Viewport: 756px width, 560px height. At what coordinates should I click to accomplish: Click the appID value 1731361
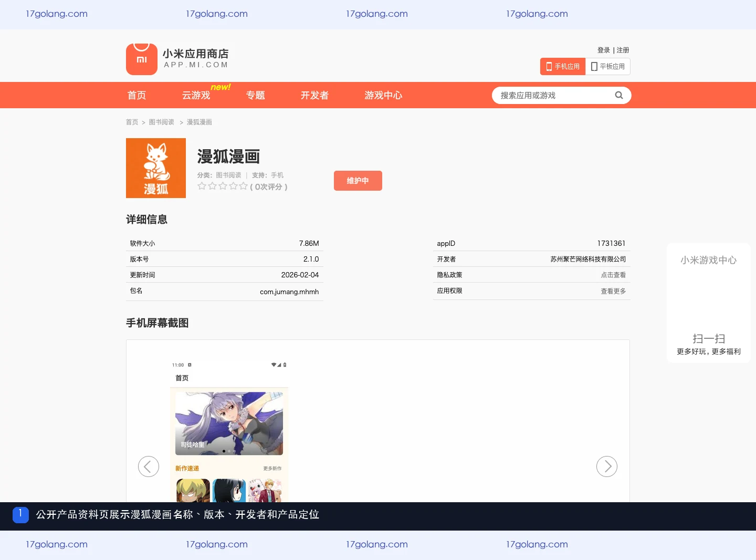[x=611, y=243]
